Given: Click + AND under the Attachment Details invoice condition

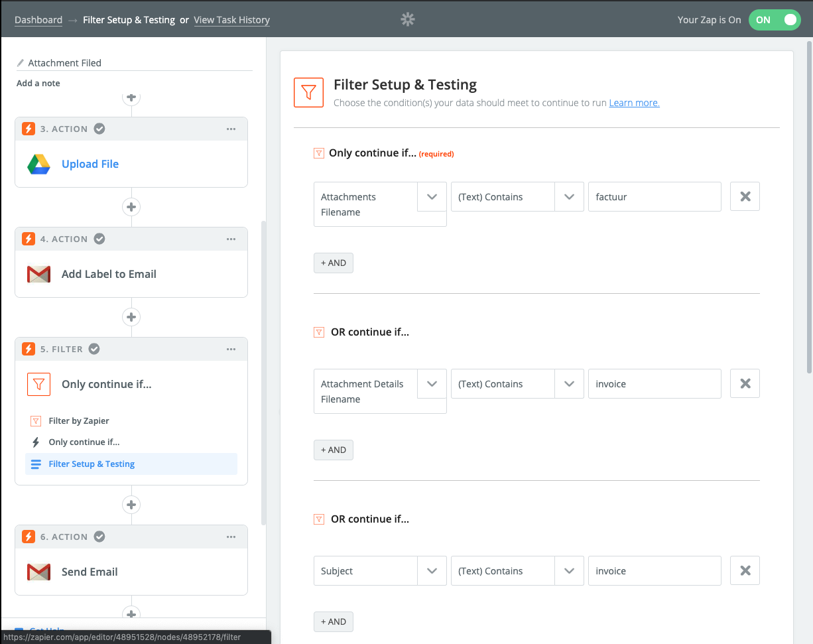Looking at the screenshot, I should (334, 450).
